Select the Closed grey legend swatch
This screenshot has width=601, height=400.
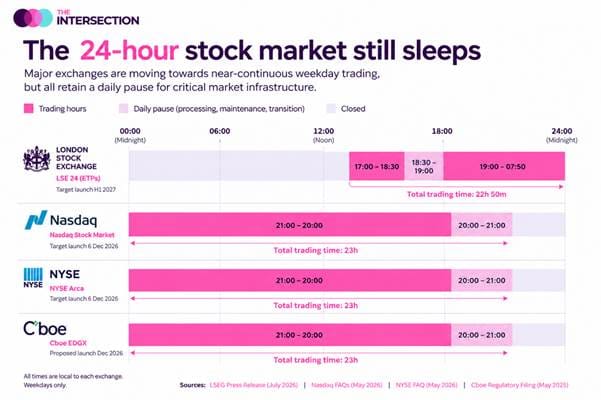click(331, 108)
